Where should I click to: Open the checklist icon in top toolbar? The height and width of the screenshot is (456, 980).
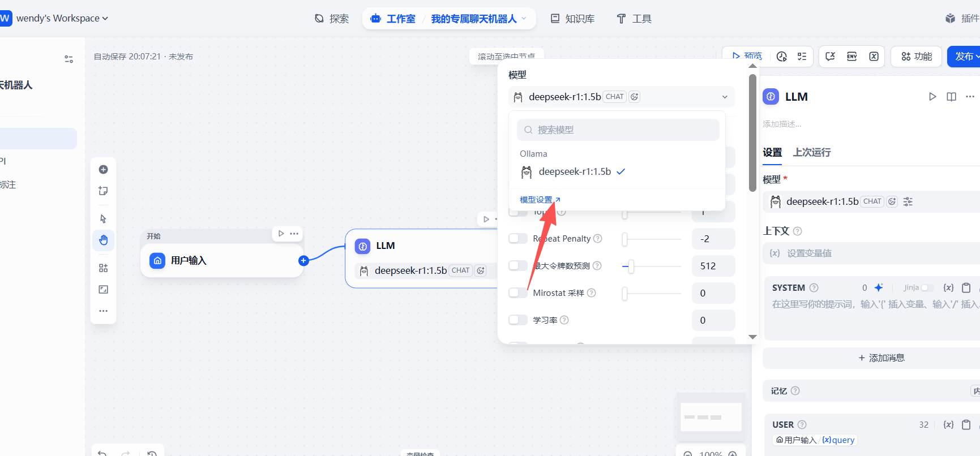[802, 57]
